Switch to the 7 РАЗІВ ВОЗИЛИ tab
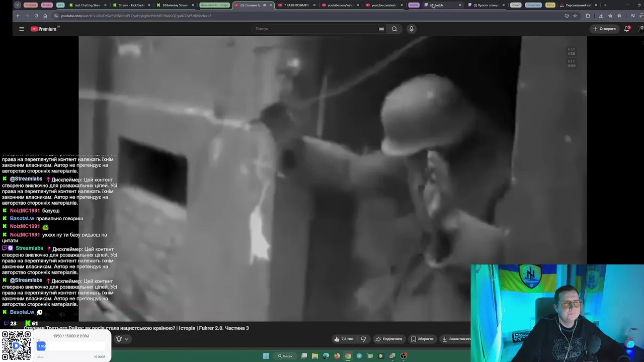This screenshot has width=644, height=362. [297, 5]
